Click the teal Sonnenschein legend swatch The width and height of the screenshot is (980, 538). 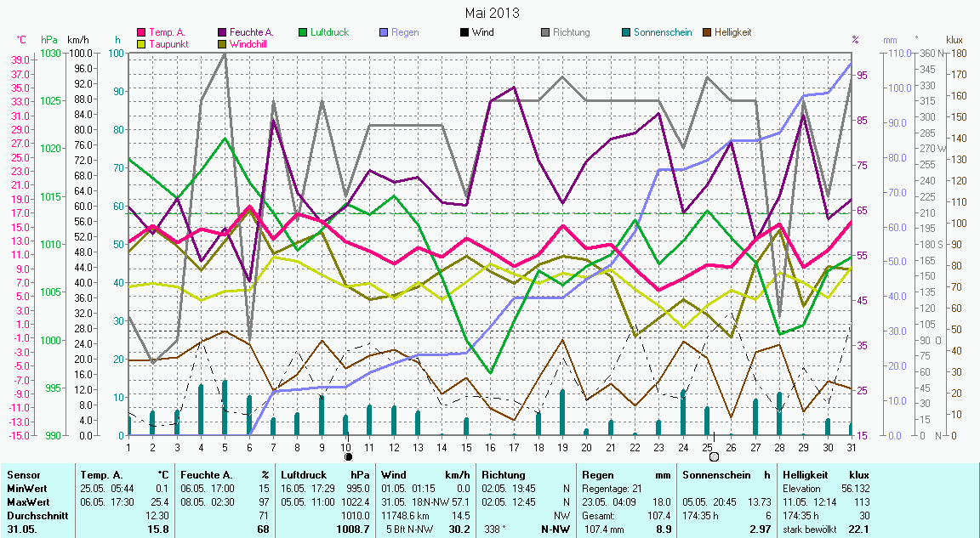tap(626, 32)
